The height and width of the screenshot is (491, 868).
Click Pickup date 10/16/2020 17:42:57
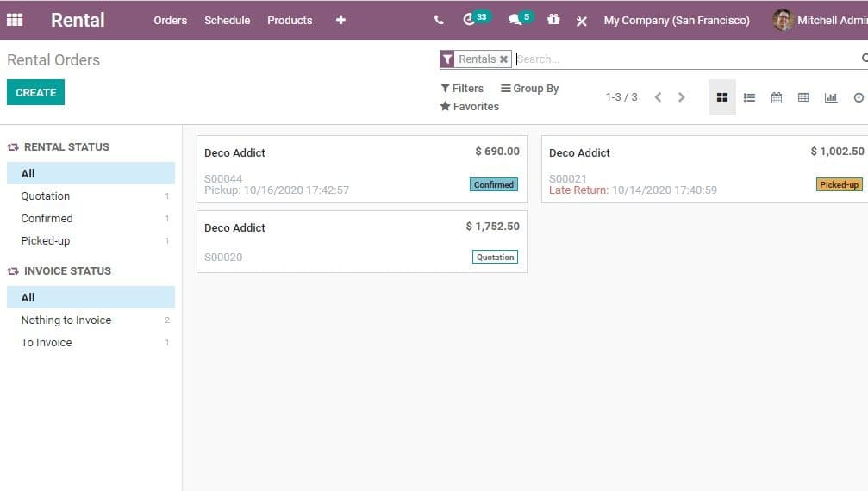coord(276,190)
